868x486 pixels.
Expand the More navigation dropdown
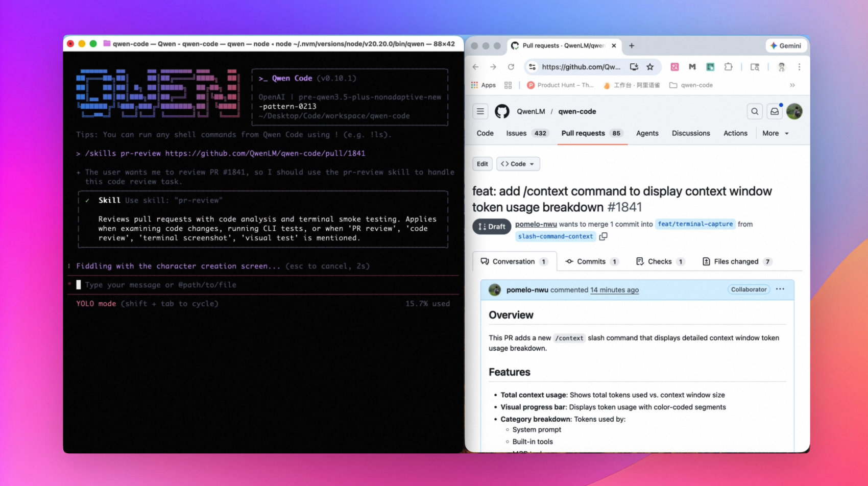[775, 133]
